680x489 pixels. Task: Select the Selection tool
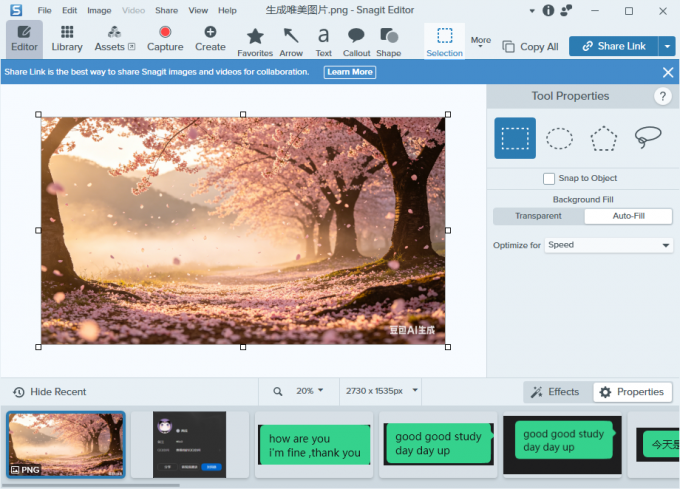[445, 42]
